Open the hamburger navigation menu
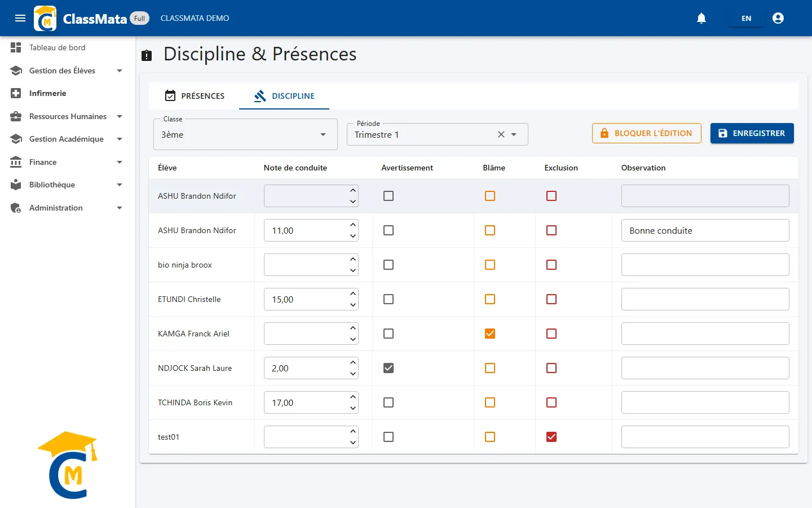 click(20, 18)
